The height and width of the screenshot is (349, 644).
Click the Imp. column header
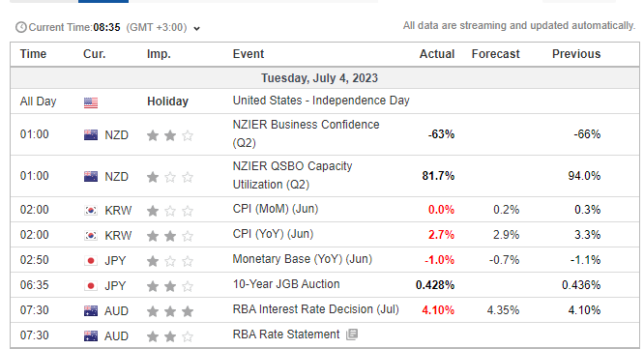pyautogui.click(x=159, y=54)
